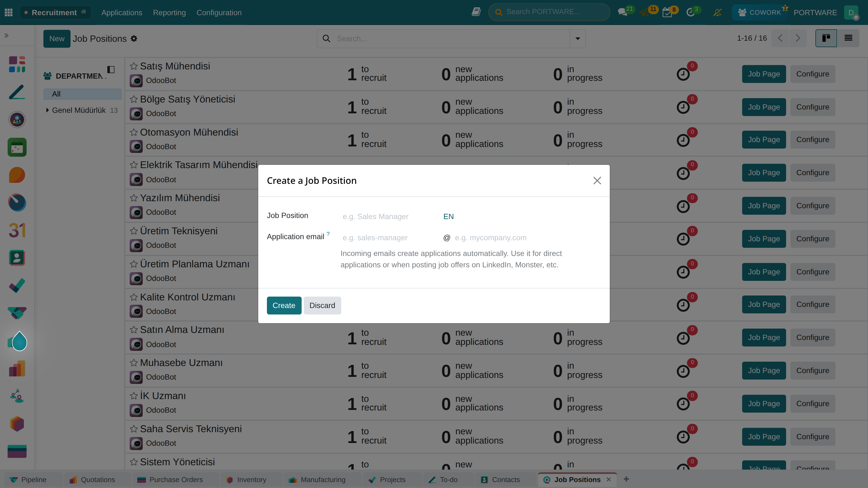Click Configure for Saha Servis Teknisyeni
This screenshot has height=488, width=868.
pyautogui.click(x=812, y=436)
